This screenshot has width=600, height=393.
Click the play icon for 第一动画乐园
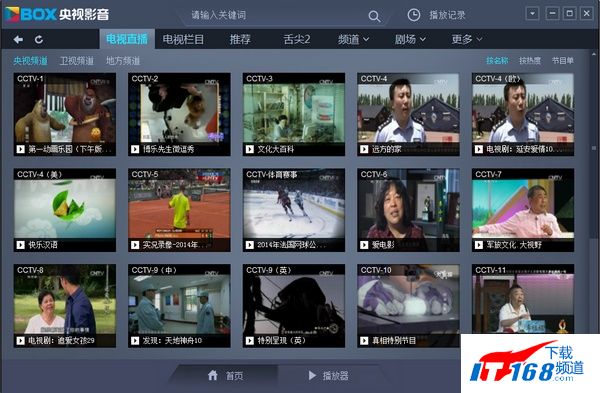pos(21,149)
